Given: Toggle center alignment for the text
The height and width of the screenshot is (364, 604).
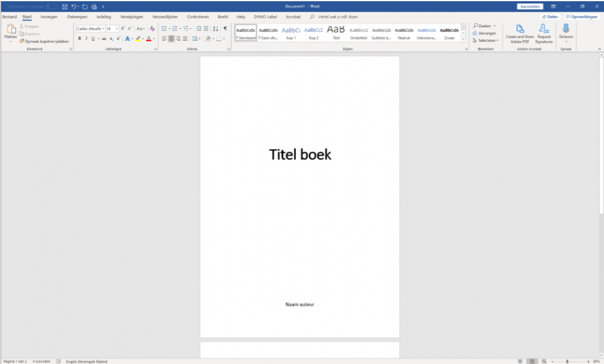Looking at the screenshot, I should click(x=172, y=38).
